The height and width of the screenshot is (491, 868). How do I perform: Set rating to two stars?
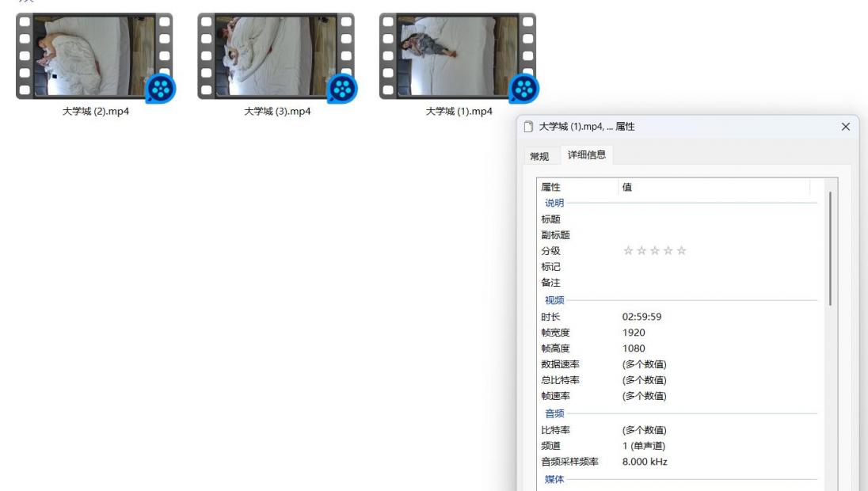click(x=641, y=251)
